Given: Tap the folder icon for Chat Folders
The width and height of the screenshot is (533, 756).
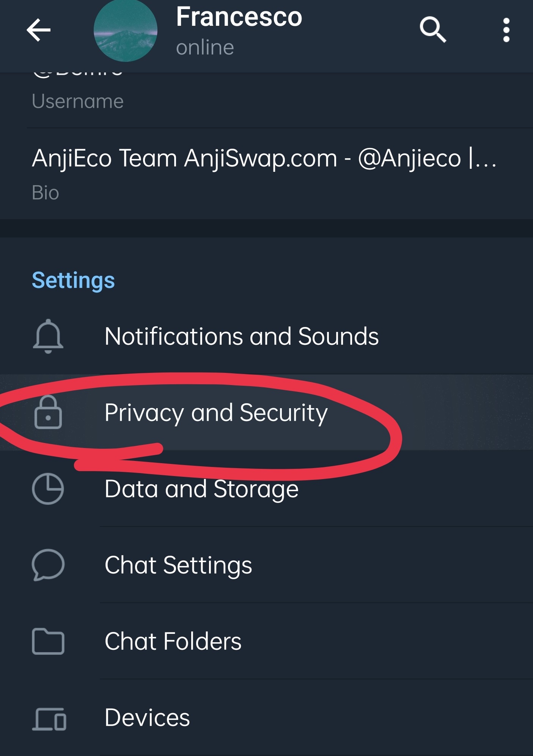Looking at the screenshot, I should click(x=48, y=641).
